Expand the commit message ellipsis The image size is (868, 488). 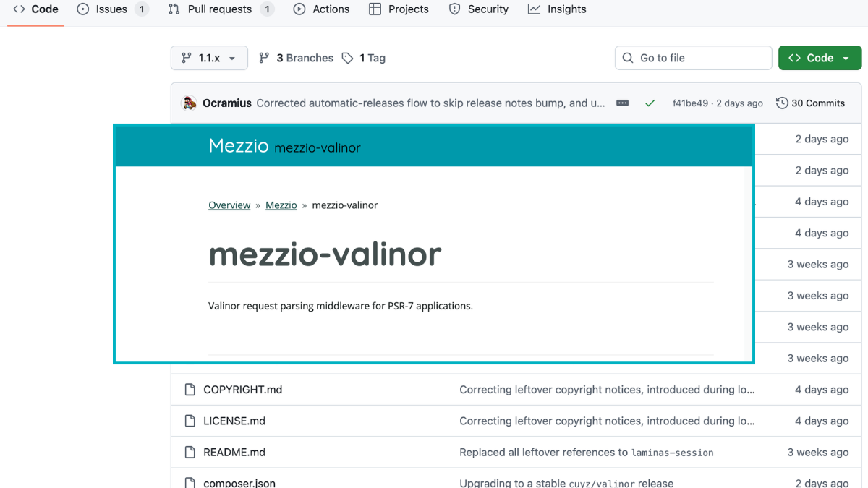(622, 103)
